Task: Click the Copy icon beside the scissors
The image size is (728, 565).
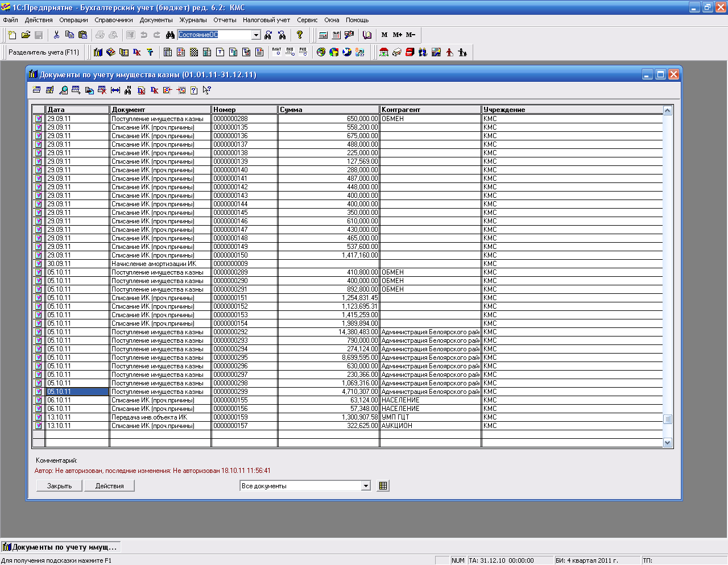Action: point(69,35)
